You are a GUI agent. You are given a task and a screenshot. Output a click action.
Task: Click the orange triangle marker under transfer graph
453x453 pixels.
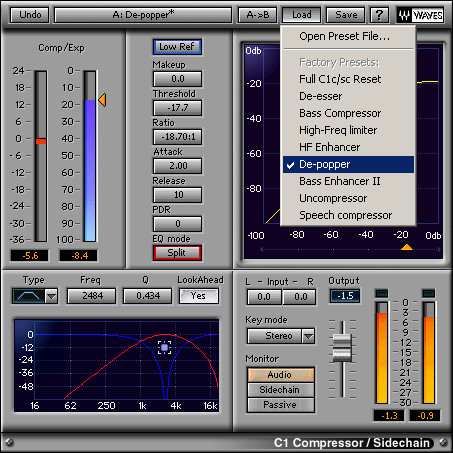407,247
